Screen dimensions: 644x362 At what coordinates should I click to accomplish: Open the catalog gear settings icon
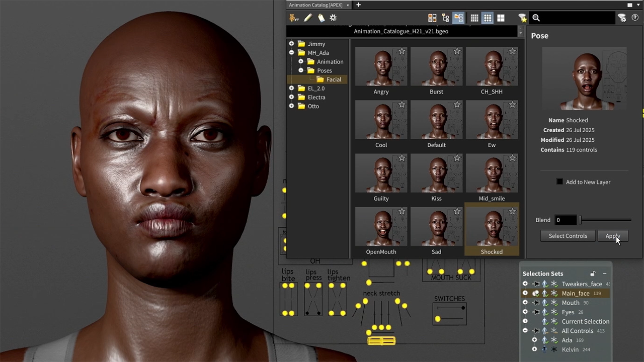(333, 18)
